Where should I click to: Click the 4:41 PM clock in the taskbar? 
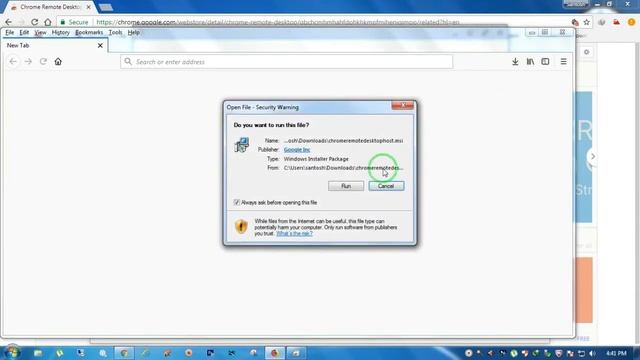click(x=616, y=353)
